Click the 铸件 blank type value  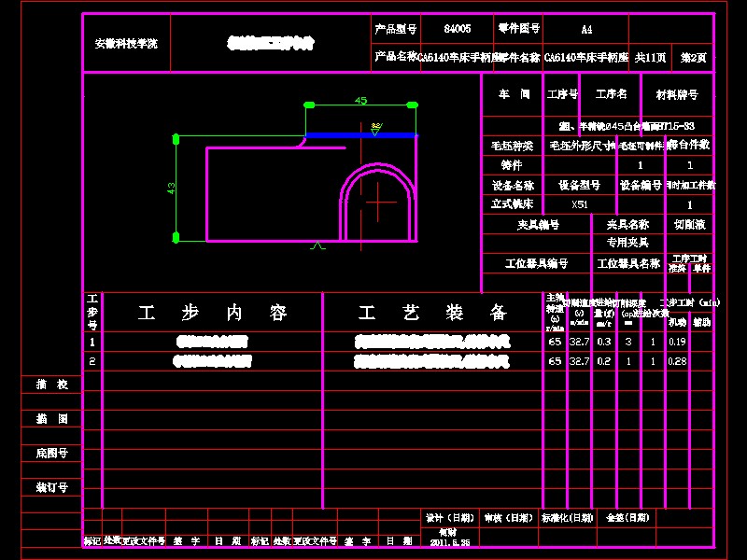(x=512, y=165)
